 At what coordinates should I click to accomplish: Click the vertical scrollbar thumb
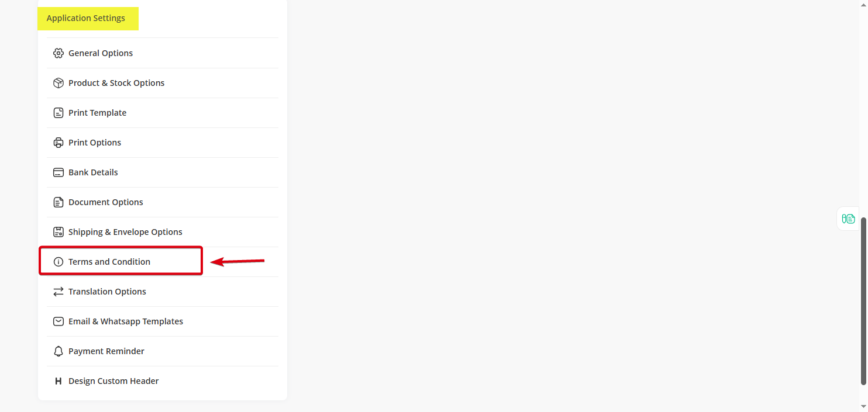(863, 300)
